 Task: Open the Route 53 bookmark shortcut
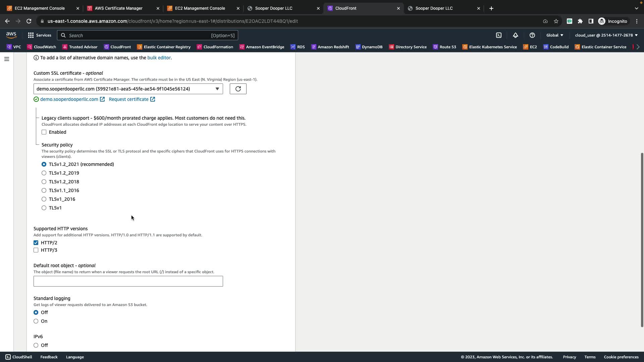[444, 47]
